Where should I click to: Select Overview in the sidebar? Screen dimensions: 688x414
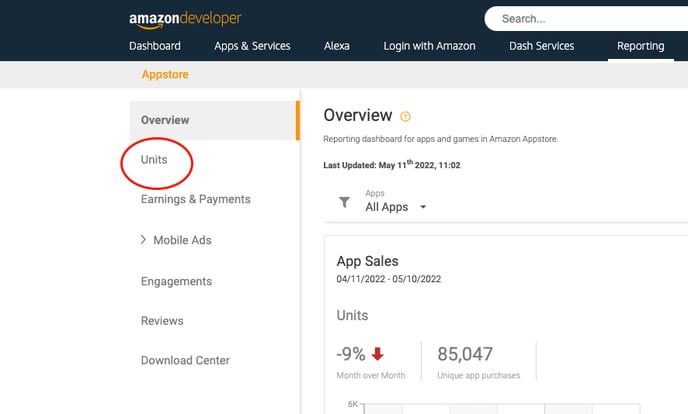(165, 120)
